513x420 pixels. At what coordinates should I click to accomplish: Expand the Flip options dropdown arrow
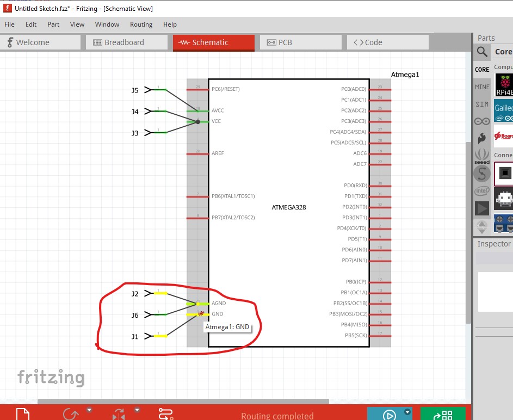pyautogui.click(x=137, y=410)
